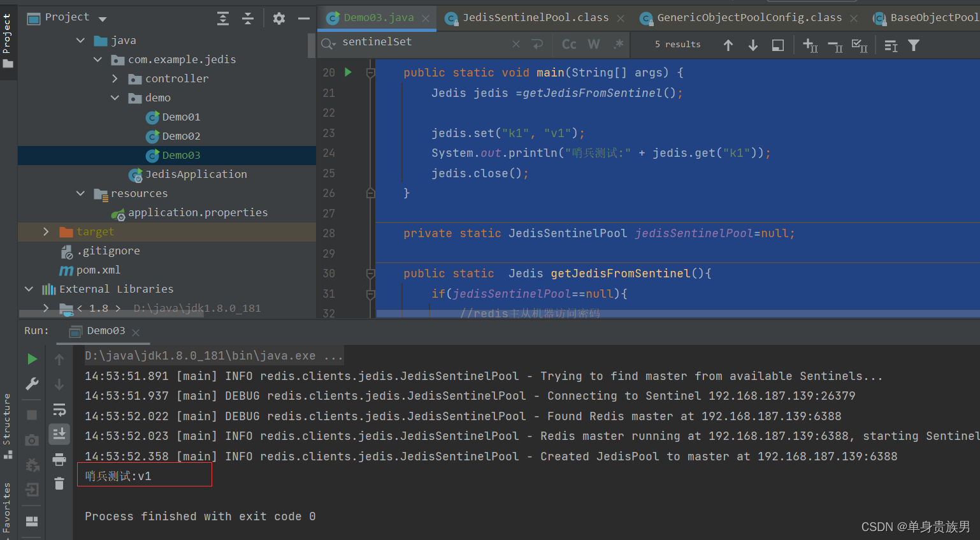The image size is (980, 540).
Task: Expand the target folder
Action: pyautogui.click(x=46, y=231)
